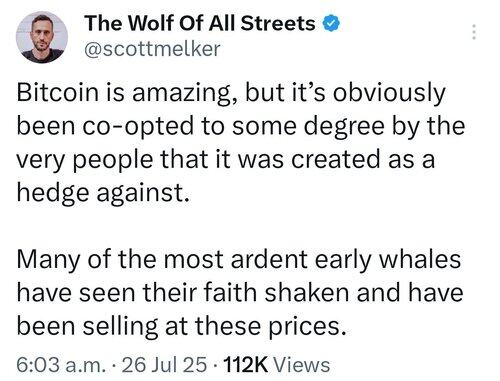
Task: Click the blue verified checkmark badge
Action: [x=331, y=24]
